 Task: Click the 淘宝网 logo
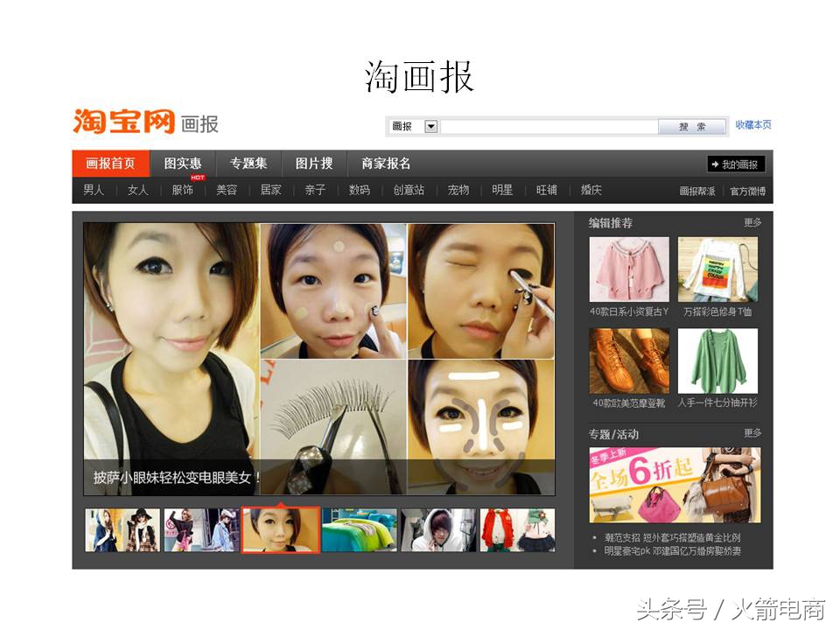[123, 121]
